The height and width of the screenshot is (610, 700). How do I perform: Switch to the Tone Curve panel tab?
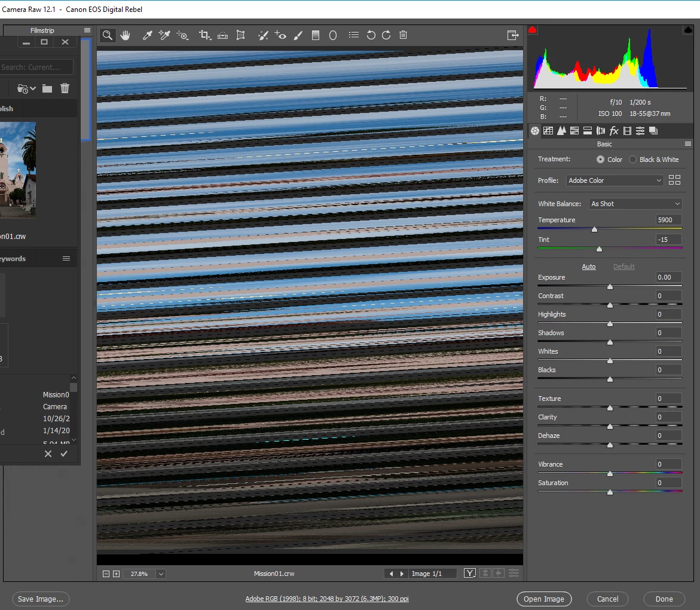coord(548,131)
